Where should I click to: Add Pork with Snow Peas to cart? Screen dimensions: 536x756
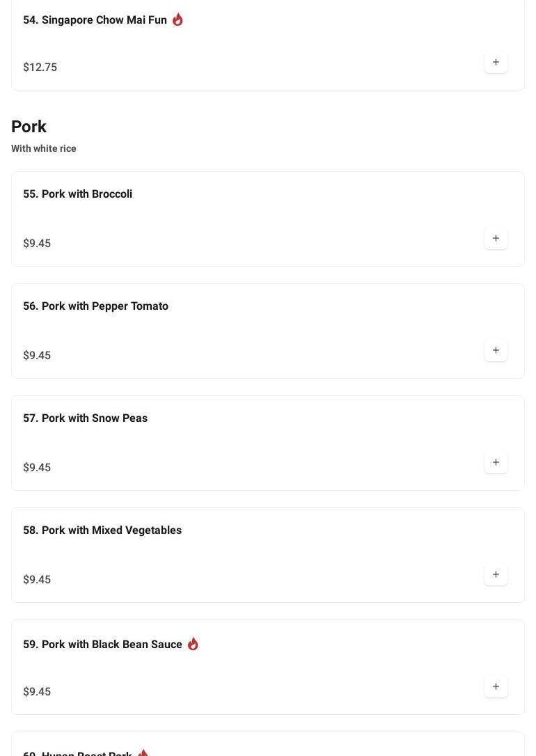(x=496, y=463)
